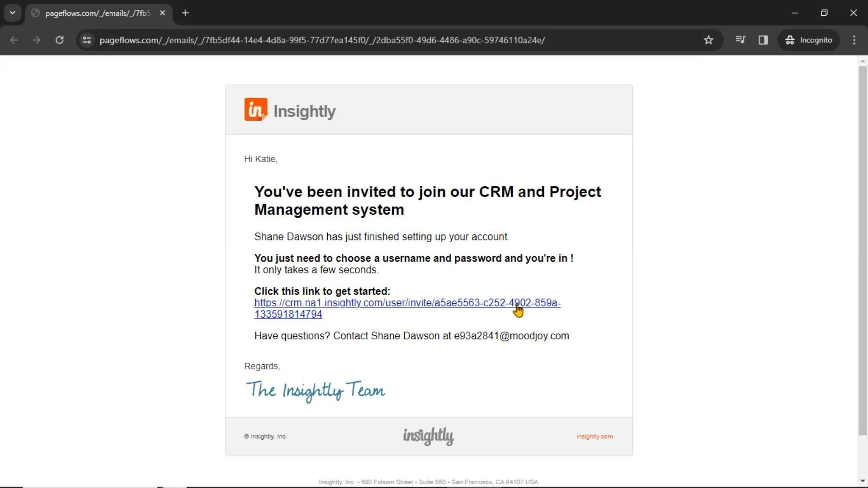
Task: Open Chrome's three-dot menu
Action: tap(854, 40)
